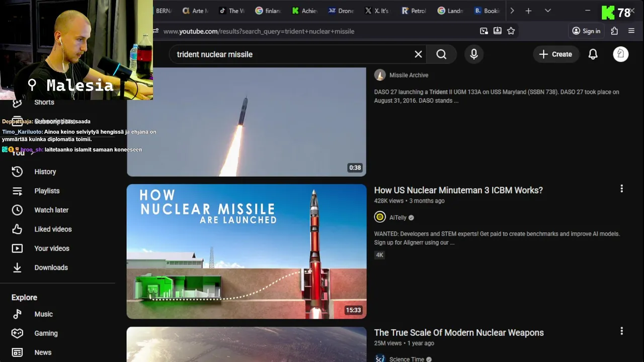Open the How Nuclear Missile Are Launched thumbnail
Image resolution: width=644 pixels, height=362 pixels.
(247, 251)
